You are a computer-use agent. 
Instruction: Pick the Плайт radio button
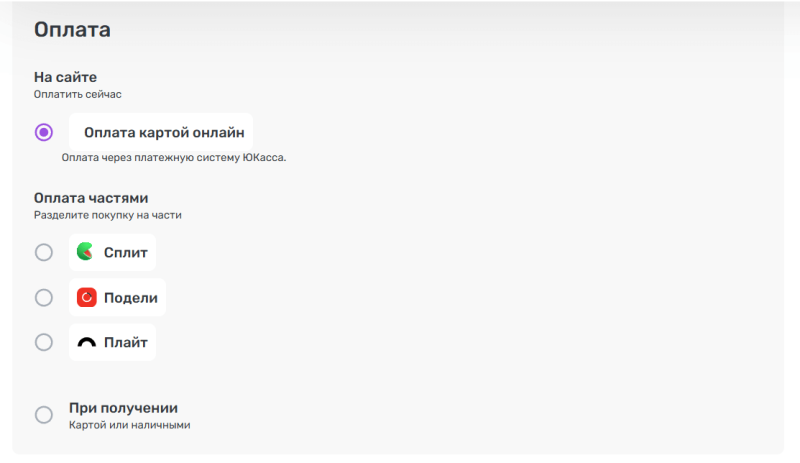click(44, 342)
